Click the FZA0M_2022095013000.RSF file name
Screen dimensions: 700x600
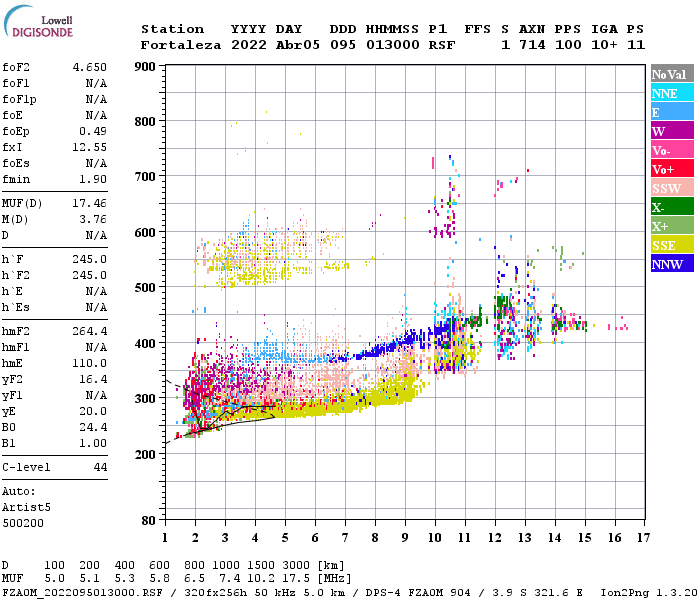[x=83, y=593]
